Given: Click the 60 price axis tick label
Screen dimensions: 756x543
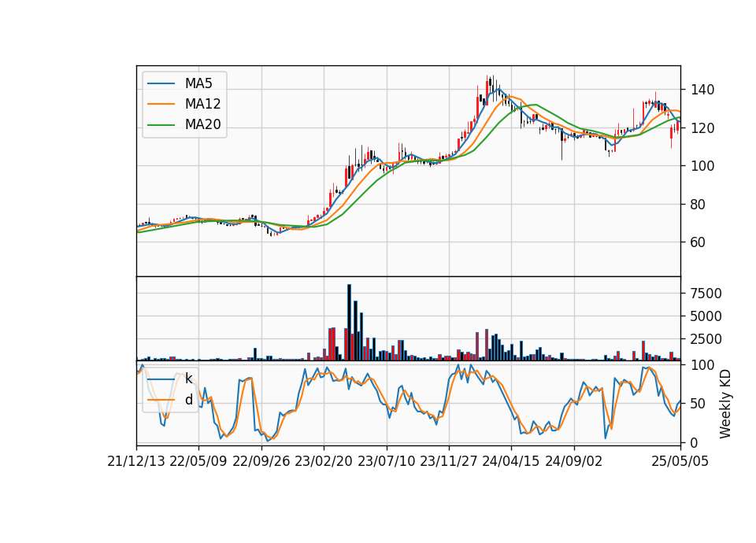Looking at the screenshot, I should 698,242.
